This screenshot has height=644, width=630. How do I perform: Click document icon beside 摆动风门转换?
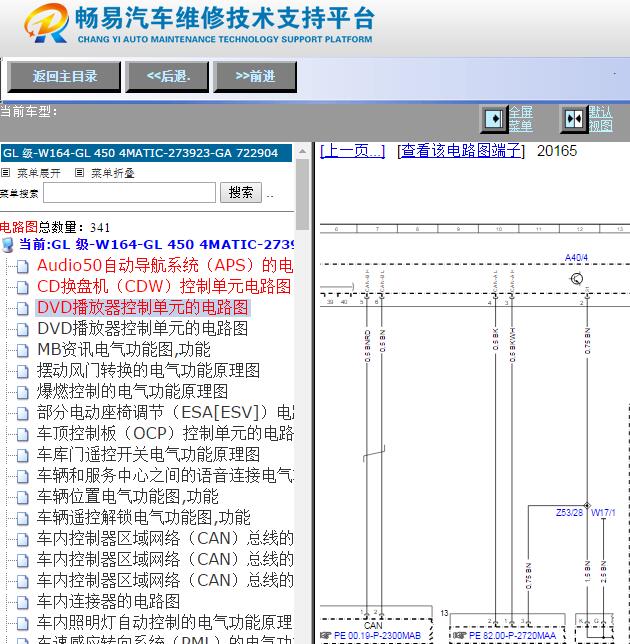pyautogui.click(x=23, y=371)
